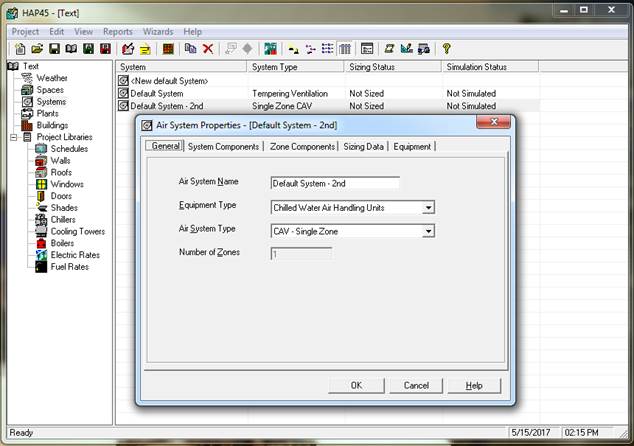
Task: Open Walls library in tree
Action: coord(60,161)
